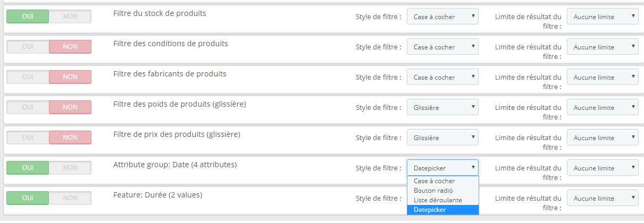Open Glissière style dropdown for price filter

coord(442,138)
